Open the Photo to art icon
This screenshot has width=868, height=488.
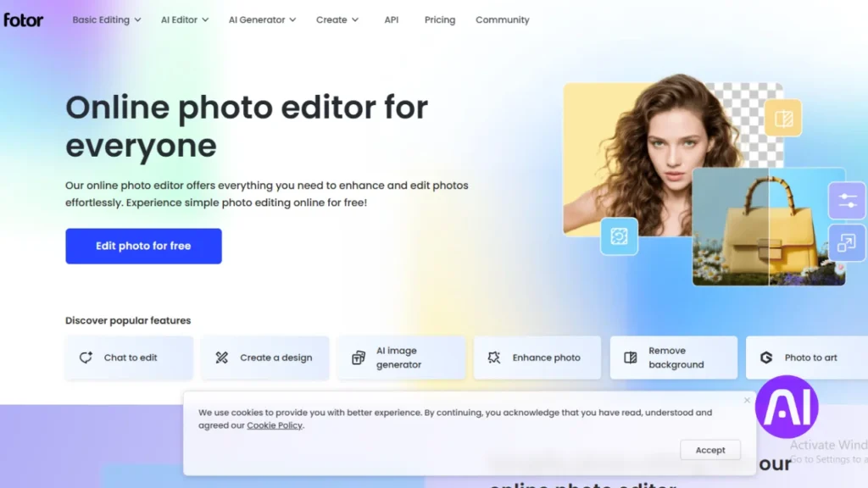(x=768, y=357)
